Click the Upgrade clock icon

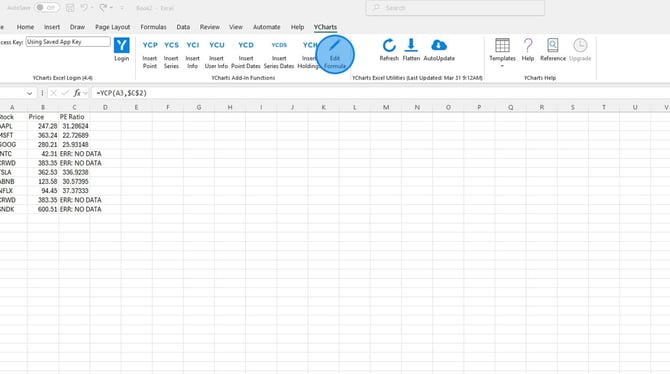click(x=580, y=45)
